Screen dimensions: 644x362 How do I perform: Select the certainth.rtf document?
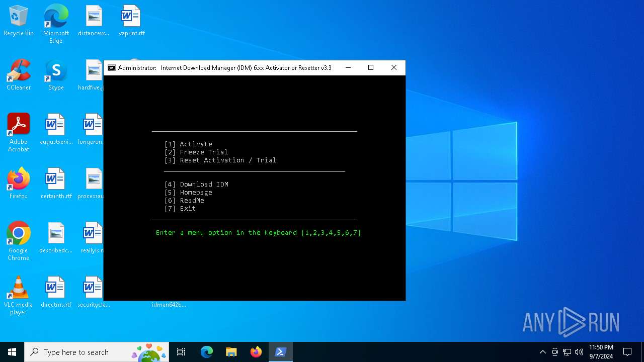click(x=56, y=184)
